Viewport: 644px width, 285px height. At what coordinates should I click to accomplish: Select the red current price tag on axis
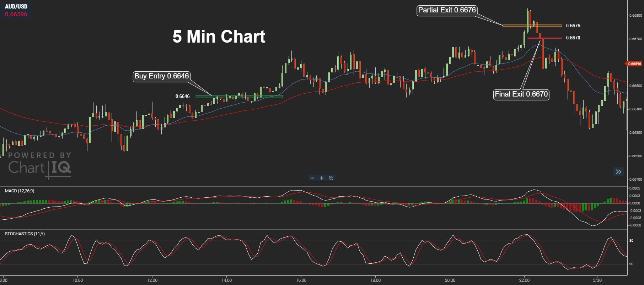[634, 64]
